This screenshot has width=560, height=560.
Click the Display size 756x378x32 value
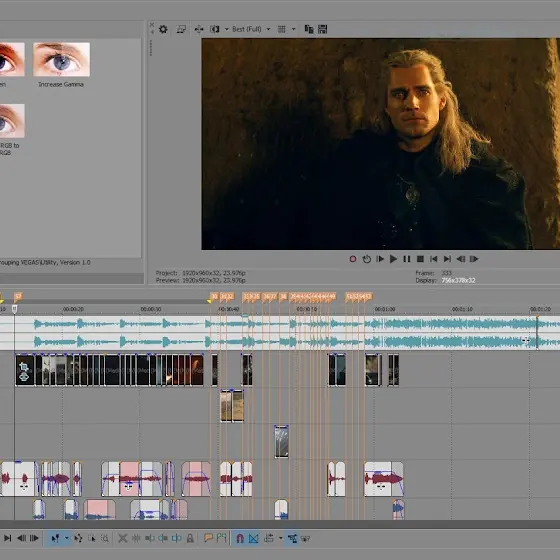coord(458,280)
